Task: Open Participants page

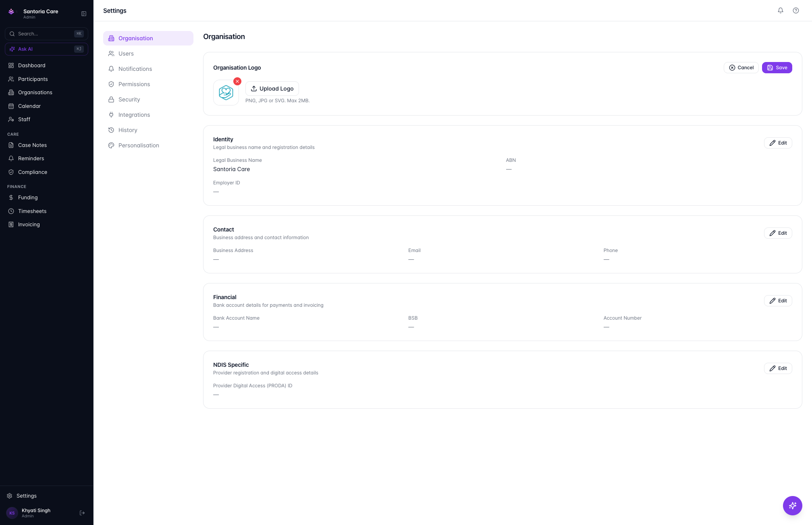Action: point(46,79)
